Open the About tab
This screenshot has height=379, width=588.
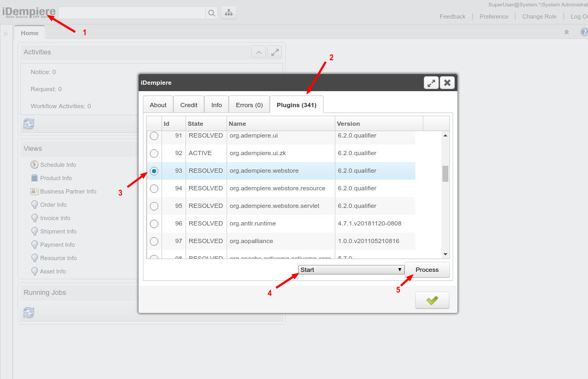[x=158, y=105]
